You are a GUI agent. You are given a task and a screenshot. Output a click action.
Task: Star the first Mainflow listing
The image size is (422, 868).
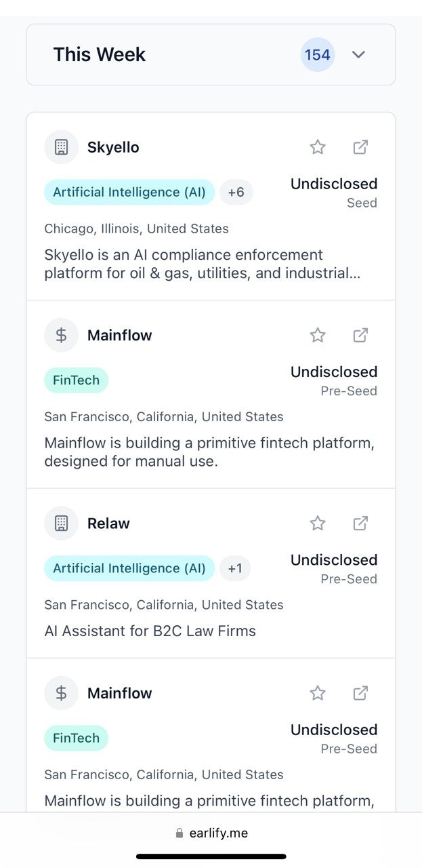coord(318,335)
